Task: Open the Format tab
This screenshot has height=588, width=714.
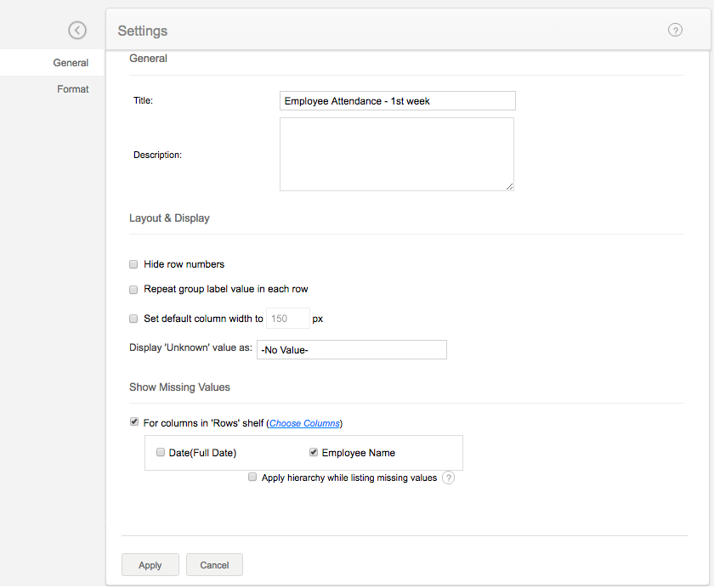Action: [73, 89]
